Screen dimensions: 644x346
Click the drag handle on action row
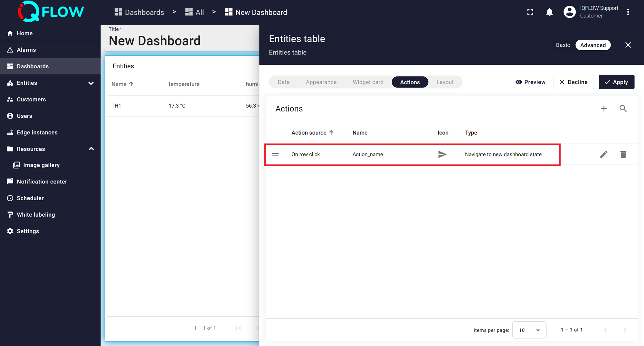[x=275, y=154]
